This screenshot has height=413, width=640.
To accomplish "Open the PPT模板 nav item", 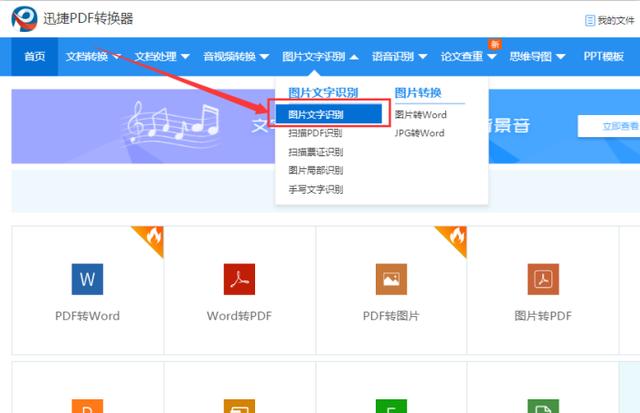I will [603, 57].
